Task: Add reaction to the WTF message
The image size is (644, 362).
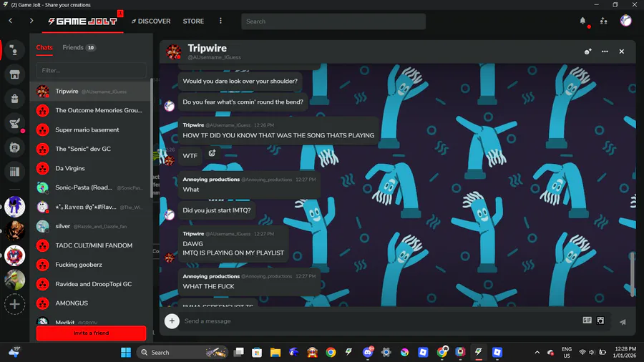Action: point(212,153)
